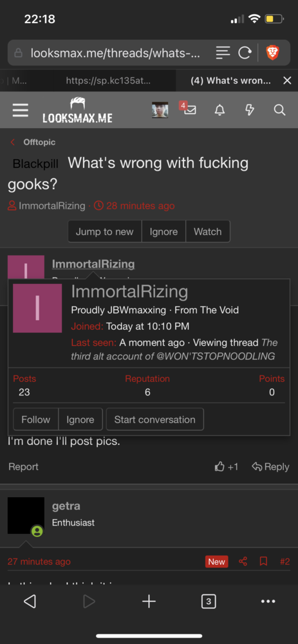Tap the address bar URL field
Screen dimensions: 298x644
coord(115,53)
